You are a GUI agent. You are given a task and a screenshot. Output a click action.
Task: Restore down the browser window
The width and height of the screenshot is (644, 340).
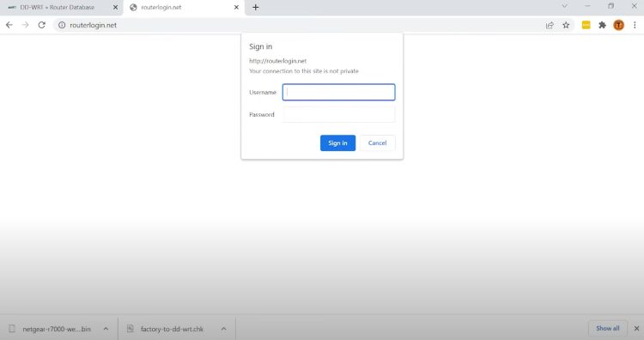click(611, 6)
